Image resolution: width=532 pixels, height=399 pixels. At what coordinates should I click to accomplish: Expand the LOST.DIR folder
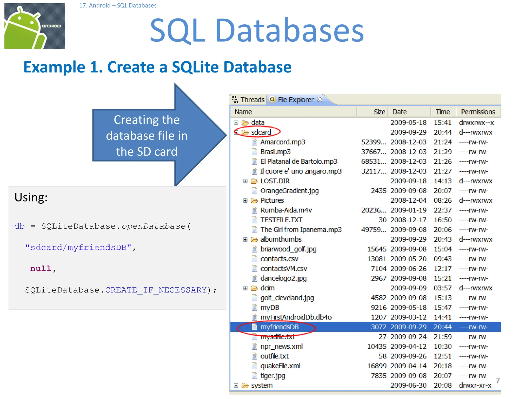click(x=245, y=181)
